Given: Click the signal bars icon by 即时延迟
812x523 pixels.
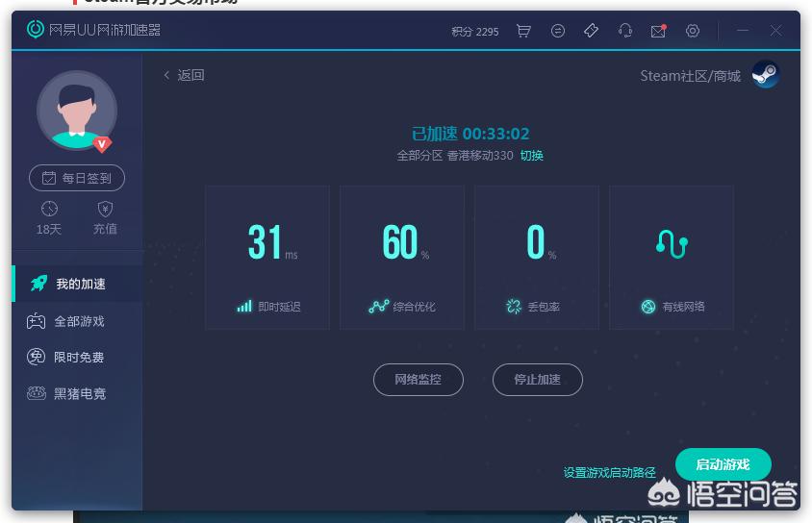Looking at the screenshot, I should coord(244,307).
